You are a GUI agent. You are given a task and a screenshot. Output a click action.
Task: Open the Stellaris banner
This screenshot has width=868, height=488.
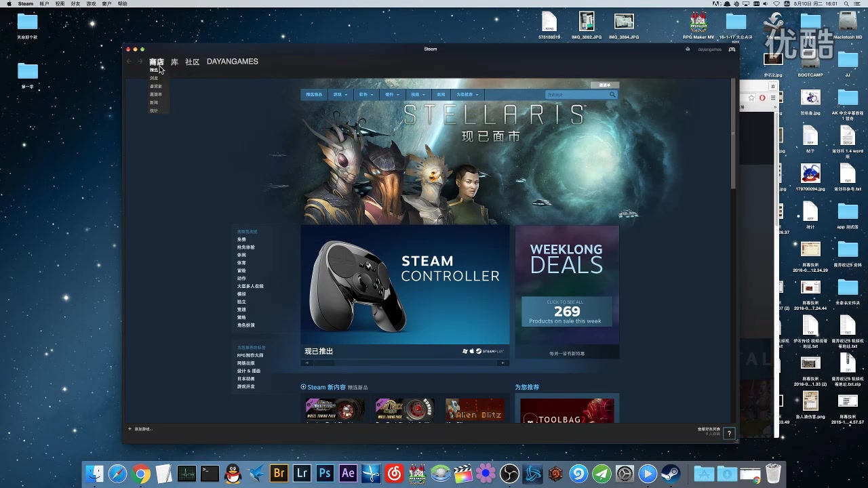(460, 163)
